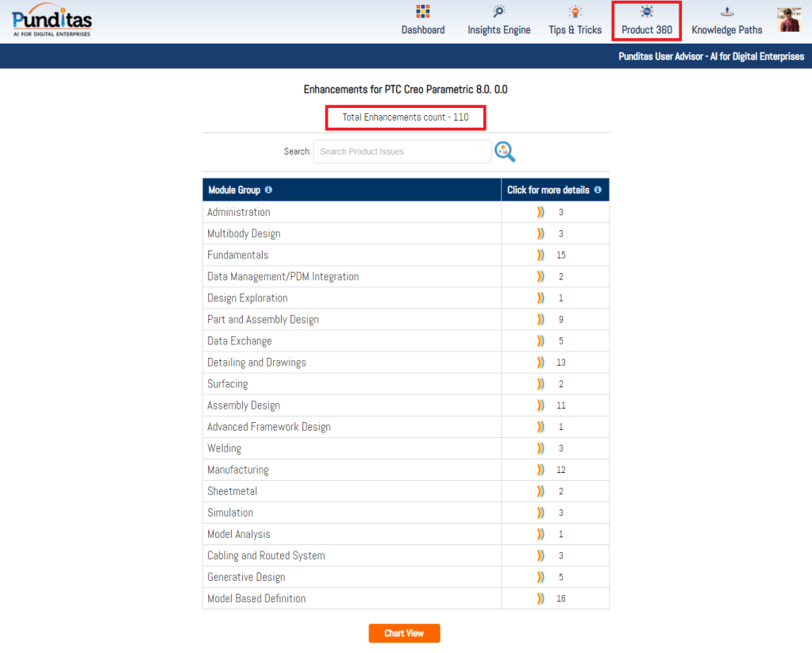Expand details arrow for Data Exchange row
The height and width of the screenshot is (653, 812).
coord(541,341)
